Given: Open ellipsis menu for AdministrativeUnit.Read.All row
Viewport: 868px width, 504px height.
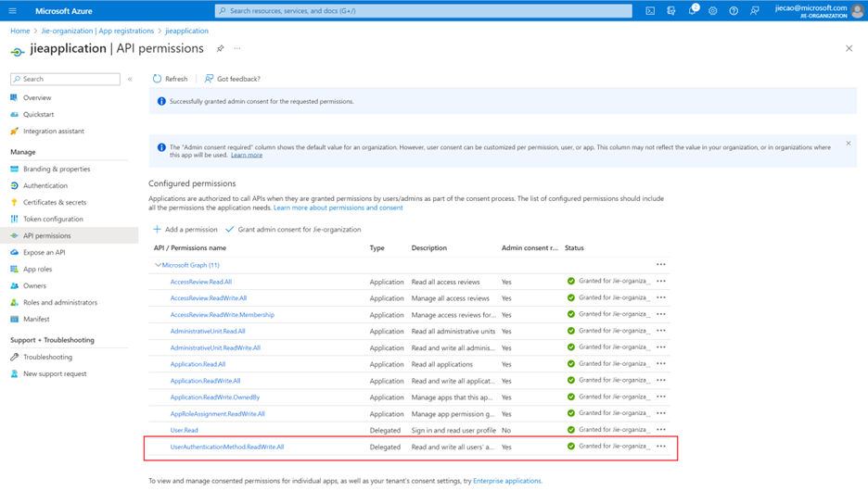Looking at the screenshot, I should [661, 331].
